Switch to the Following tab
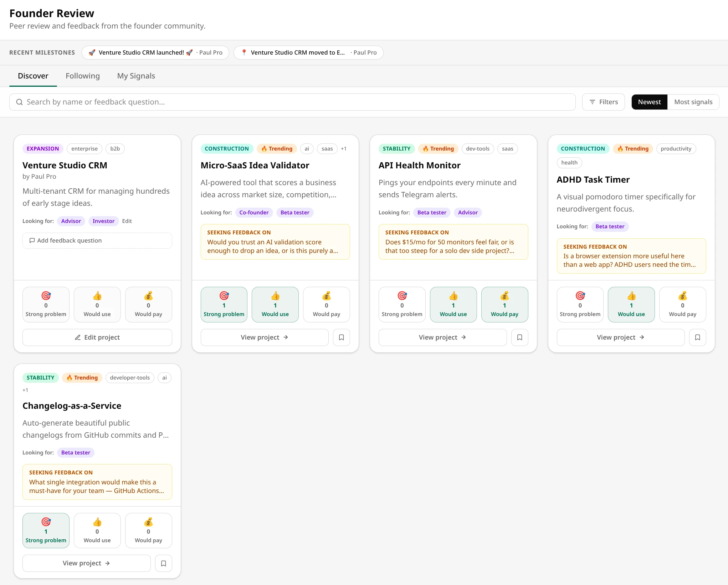728x585 pixels. pos(83,76)
